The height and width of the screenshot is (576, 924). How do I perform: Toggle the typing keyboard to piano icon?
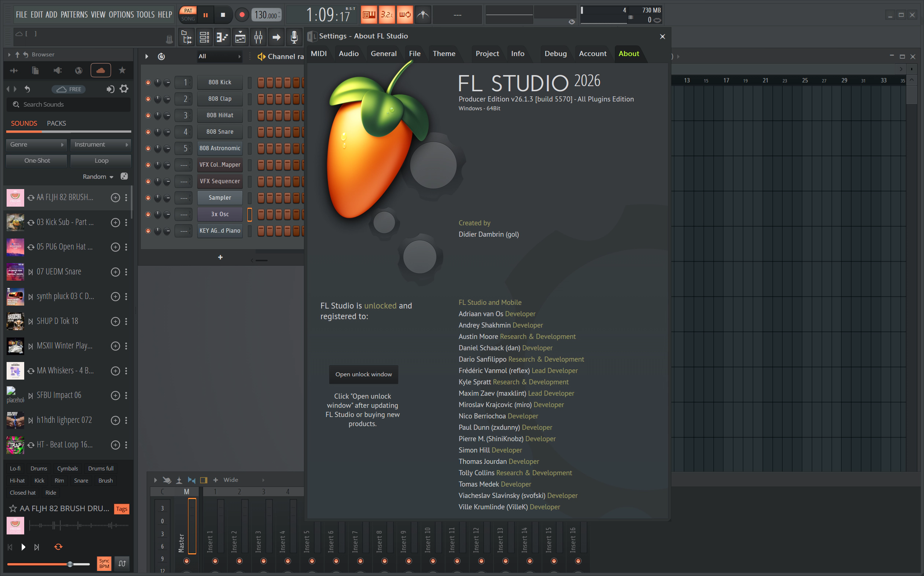[x=368, y=15]
